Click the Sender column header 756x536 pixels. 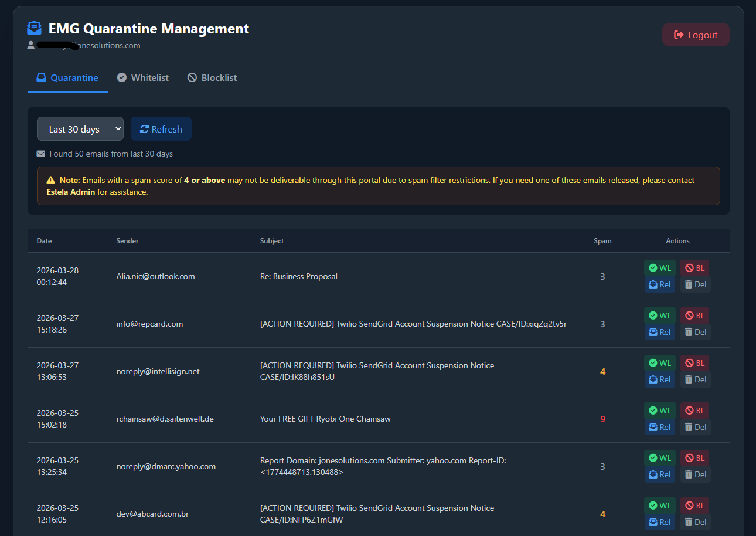tap(127, 241)
